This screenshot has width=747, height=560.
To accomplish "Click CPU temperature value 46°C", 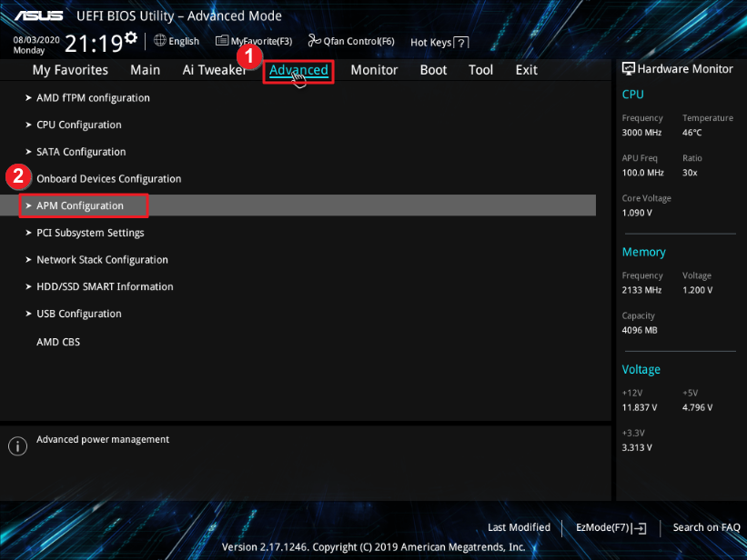I will (x=691, y=133).
